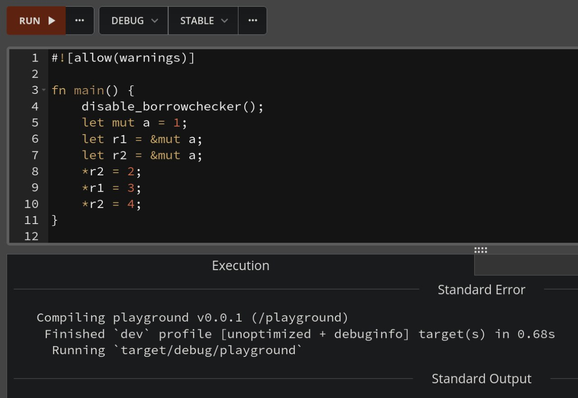The image size is (578, 398).
Task: Click the 'let r1 = &mut a;' line
Action: tap(142, 139)
